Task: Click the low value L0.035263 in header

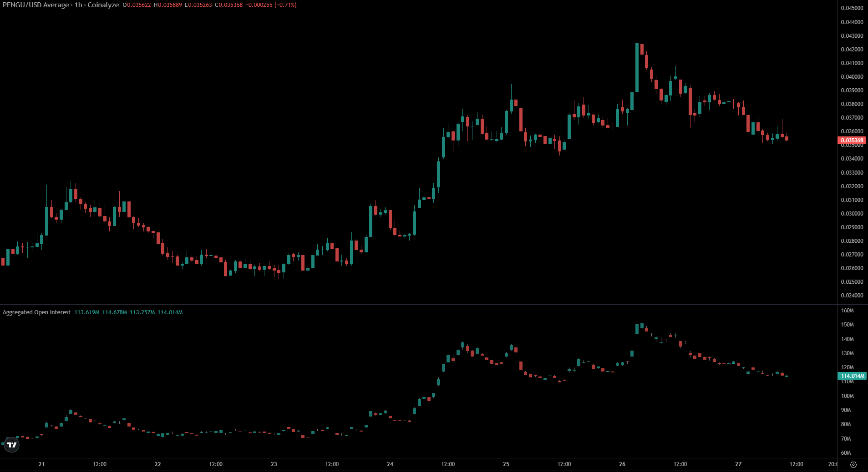Action: coord(198,5)
